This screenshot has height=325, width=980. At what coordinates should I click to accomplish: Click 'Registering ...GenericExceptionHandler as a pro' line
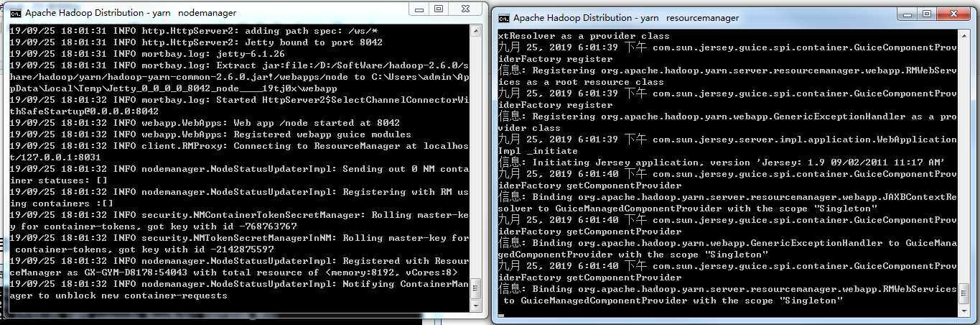pos(727,116)
